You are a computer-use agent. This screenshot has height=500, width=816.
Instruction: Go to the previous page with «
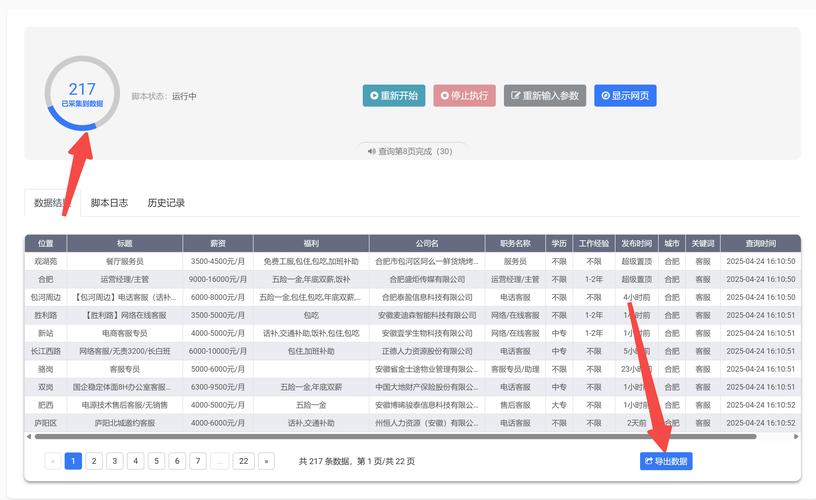[x=52, y=461]
